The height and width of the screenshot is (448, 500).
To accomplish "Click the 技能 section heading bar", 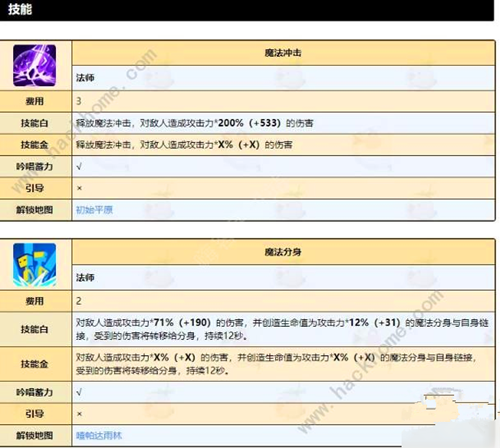I will [x=247, y=10].
